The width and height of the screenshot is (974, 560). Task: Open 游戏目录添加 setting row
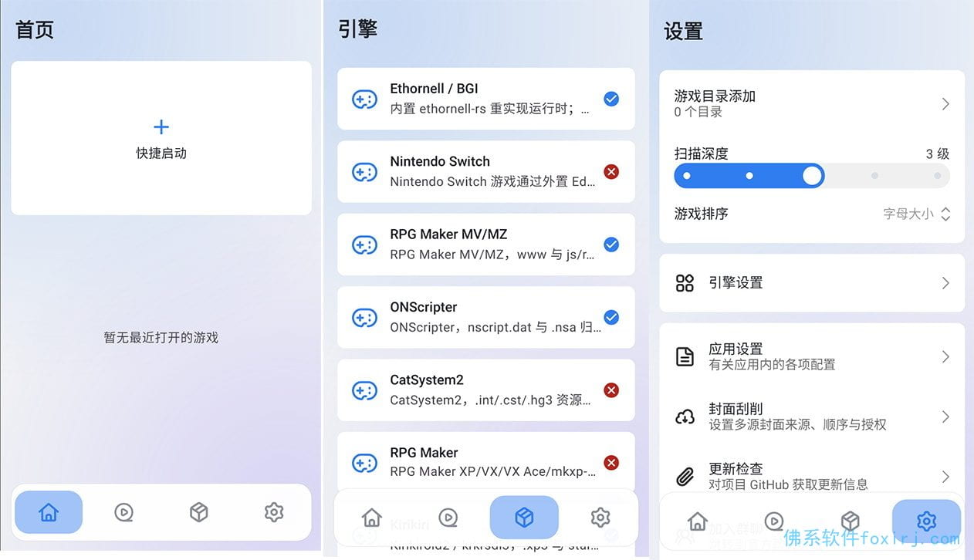tap(812, 104)
